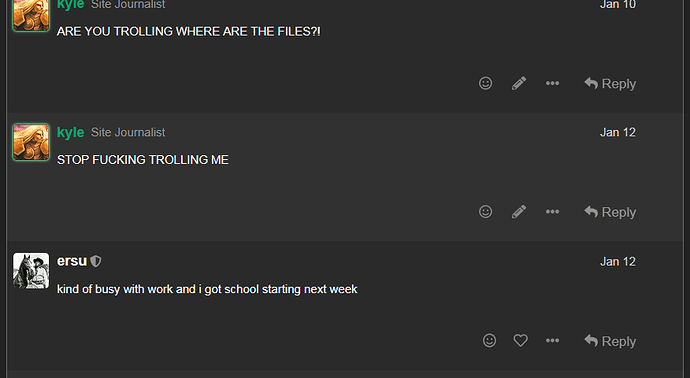Image resolution: width=690 pixels, height=378 pixels.
Task: Add emoji reaction to the files post
Action: point(485,83)
